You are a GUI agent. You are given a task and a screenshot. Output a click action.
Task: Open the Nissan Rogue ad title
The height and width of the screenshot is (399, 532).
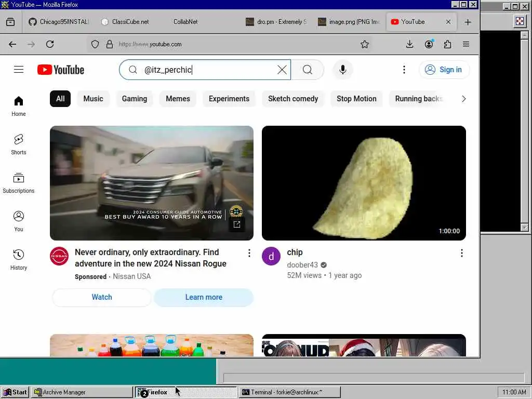tap(151, 258)
